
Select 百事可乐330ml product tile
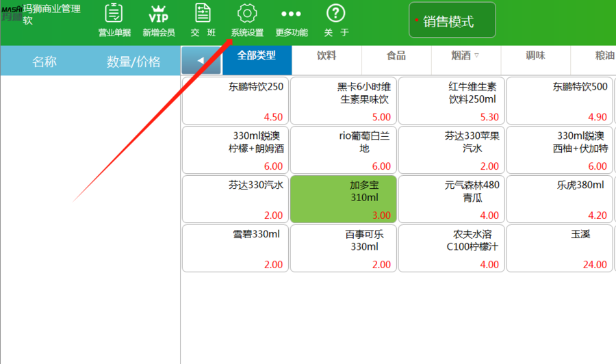click(x=344, y=248)
